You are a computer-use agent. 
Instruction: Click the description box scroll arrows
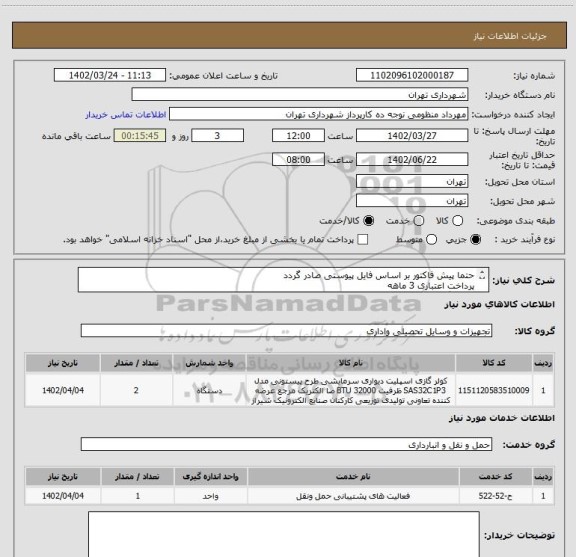tap(482, 275)
